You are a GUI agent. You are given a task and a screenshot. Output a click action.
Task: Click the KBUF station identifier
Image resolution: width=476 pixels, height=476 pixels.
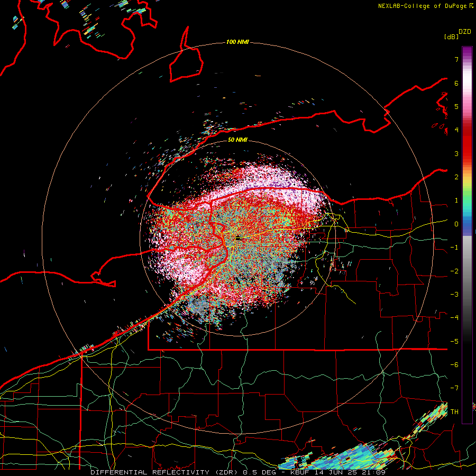pyautogui.click(x=300, y=472)
